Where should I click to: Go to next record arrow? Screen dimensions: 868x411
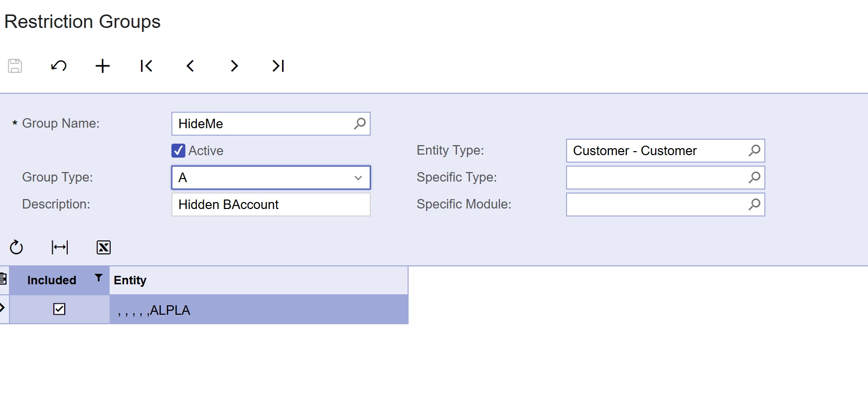point(234,66)
